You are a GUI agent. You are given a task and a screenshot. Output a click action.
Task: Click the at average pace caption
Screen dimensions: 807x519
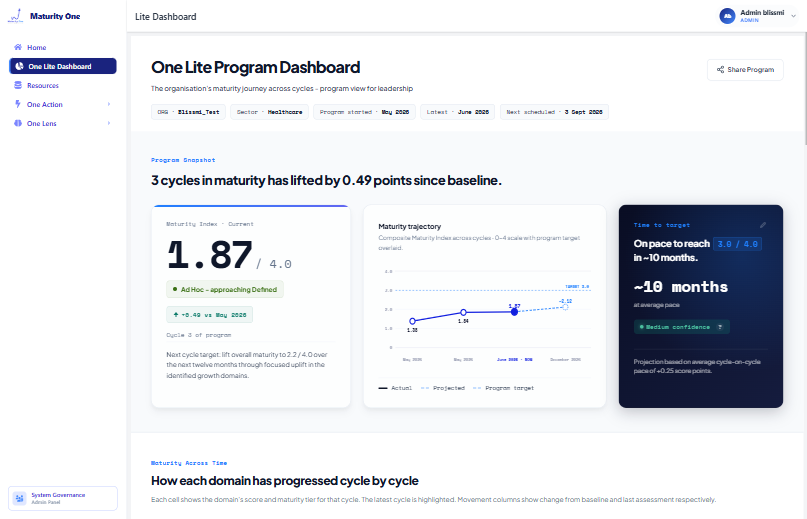(x=657, y=305)
